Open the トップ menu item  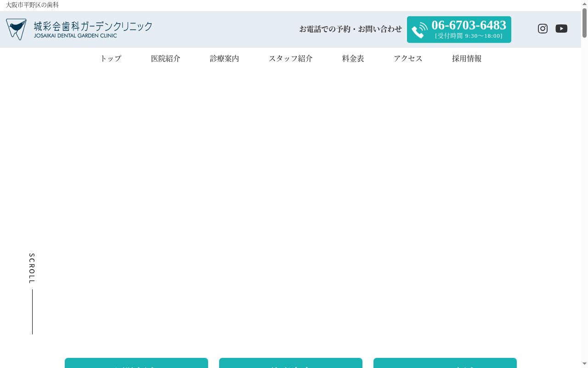111,58
